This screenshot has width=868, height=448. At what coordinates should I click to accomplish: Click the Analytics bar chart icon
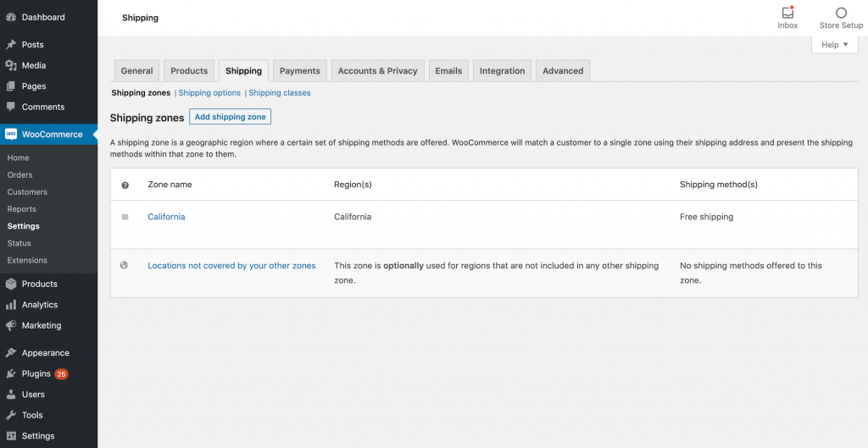[x=11, y=305]
